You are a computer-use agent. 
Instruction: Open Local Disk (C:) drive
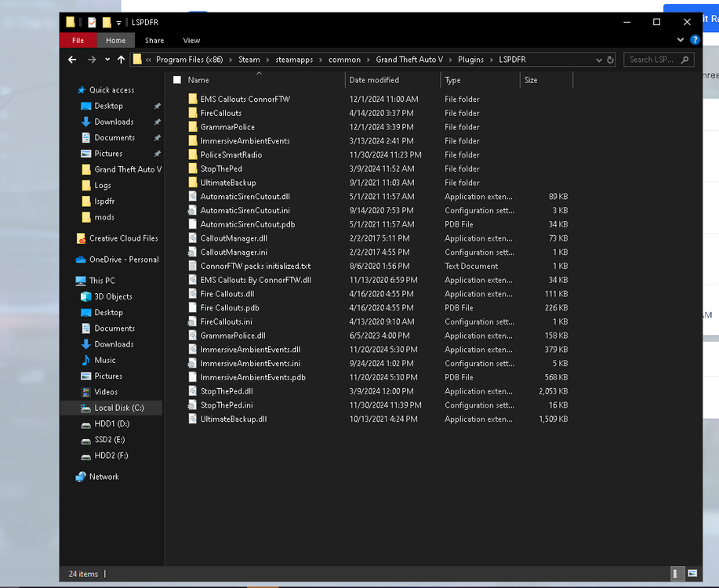[118, 408]
